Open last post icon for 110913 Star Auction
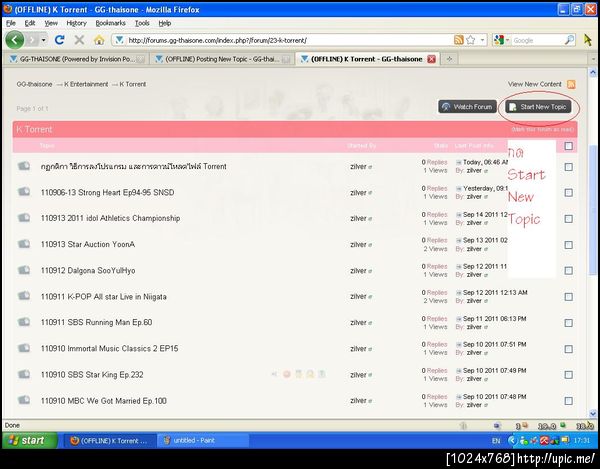The image size is (600, 469). point(458,240)
